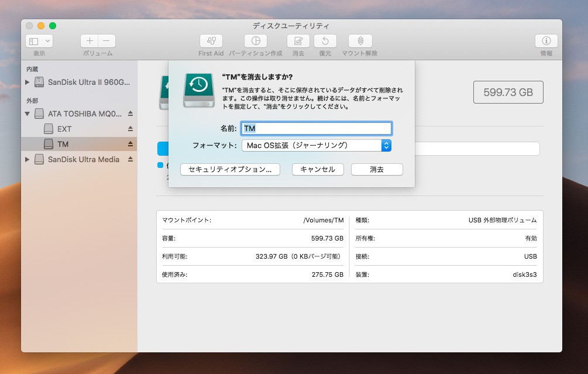Collapse the ATA TOSHIBA disk tree

pyautogui.click(x=27, y=114)
